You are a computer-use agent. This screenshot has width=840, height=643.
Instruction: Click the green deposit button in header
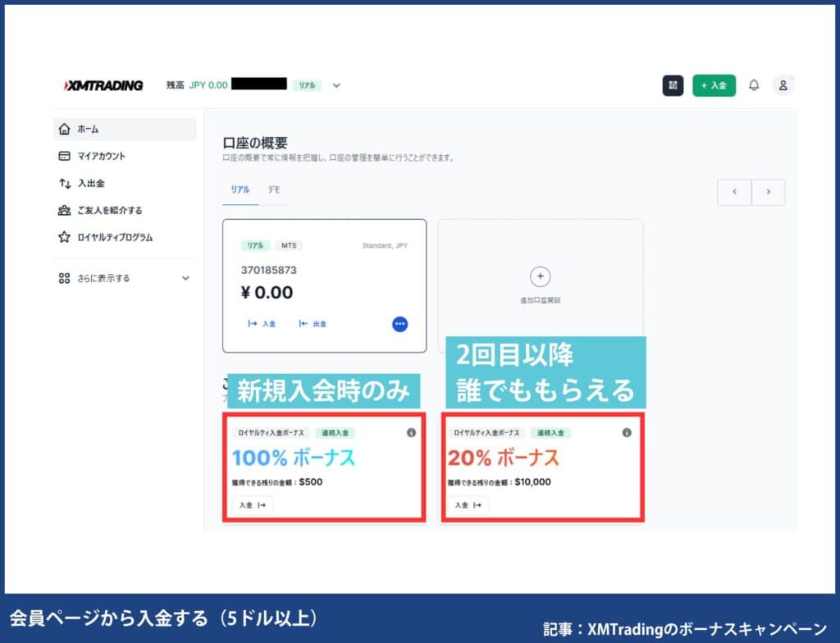(714, 85)
